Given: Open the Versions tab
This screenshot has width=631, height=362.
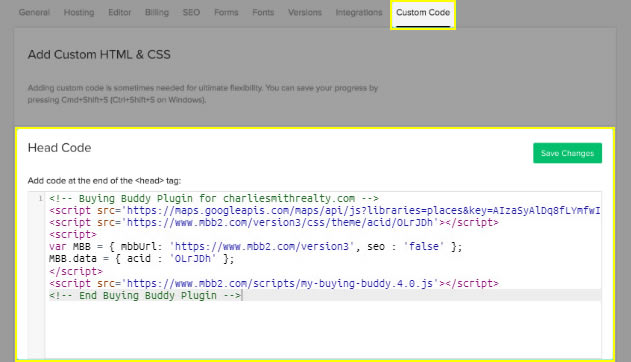Looking at the screenshot, I should [x=305, y=12].
